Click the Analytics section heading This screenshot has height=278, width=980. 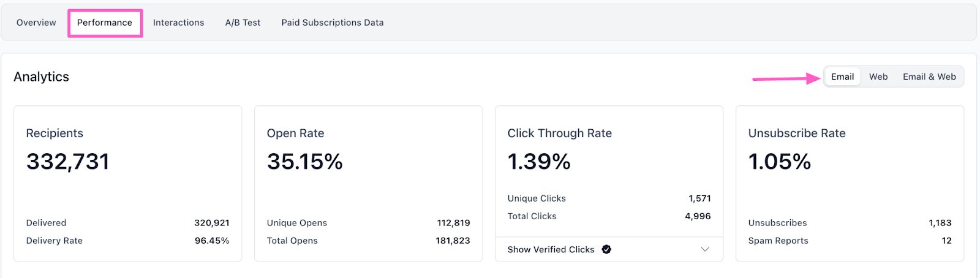pyautogui.click(x=42, y=77)
